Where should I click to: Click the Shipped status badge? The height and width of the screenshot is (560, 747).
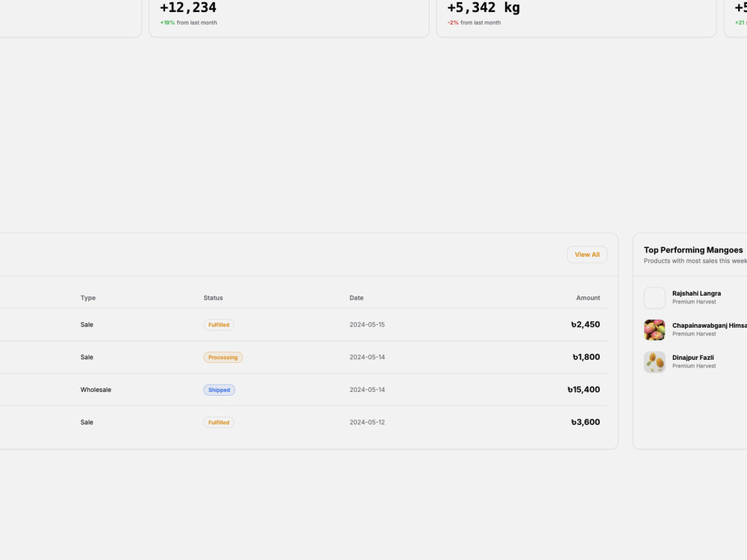tap(219, 390)
